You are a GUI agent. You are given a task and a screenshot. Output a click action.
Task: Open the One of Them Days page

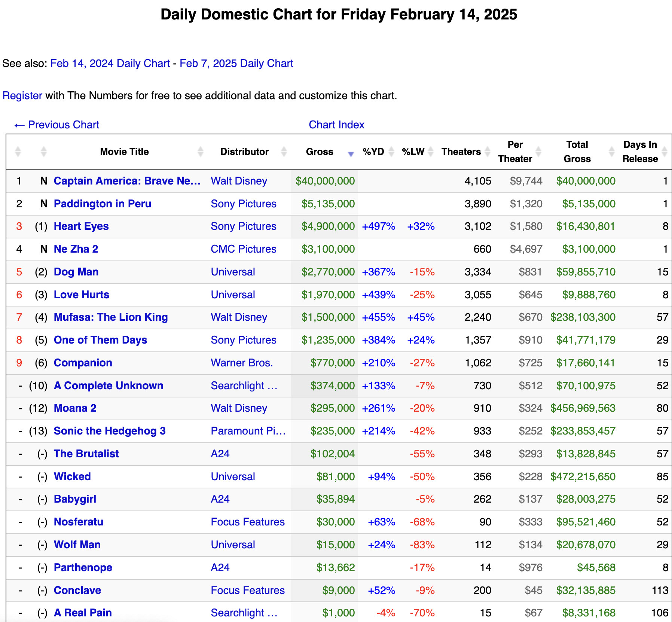101,340
